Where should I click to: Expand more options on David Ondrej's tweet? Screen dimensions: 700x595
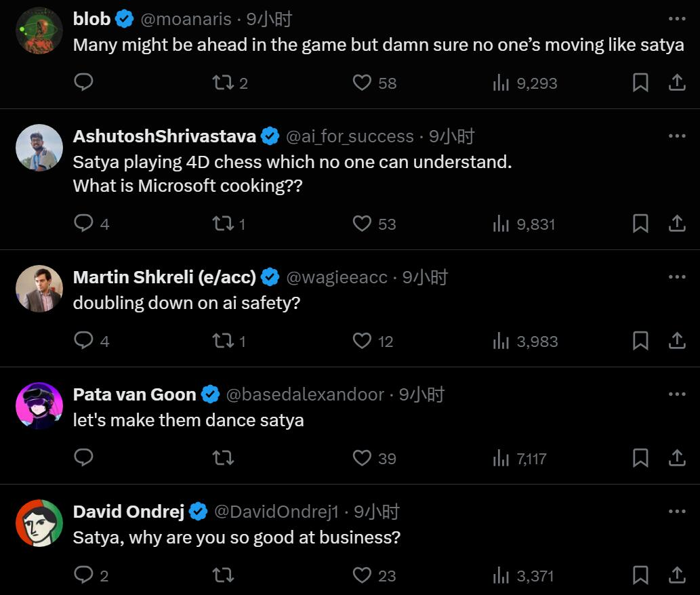click(677, 511)
